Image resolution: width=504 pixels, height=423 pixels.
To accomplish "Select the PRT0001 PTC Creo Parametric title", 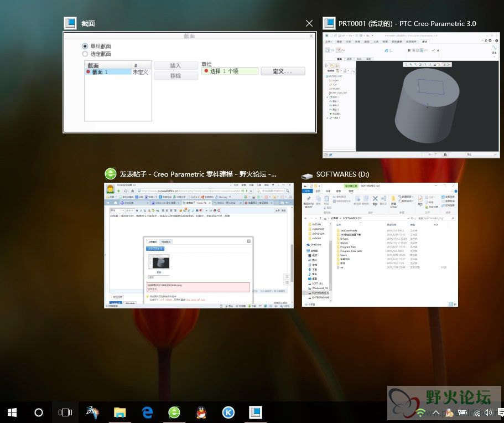I will coord(407,23).
